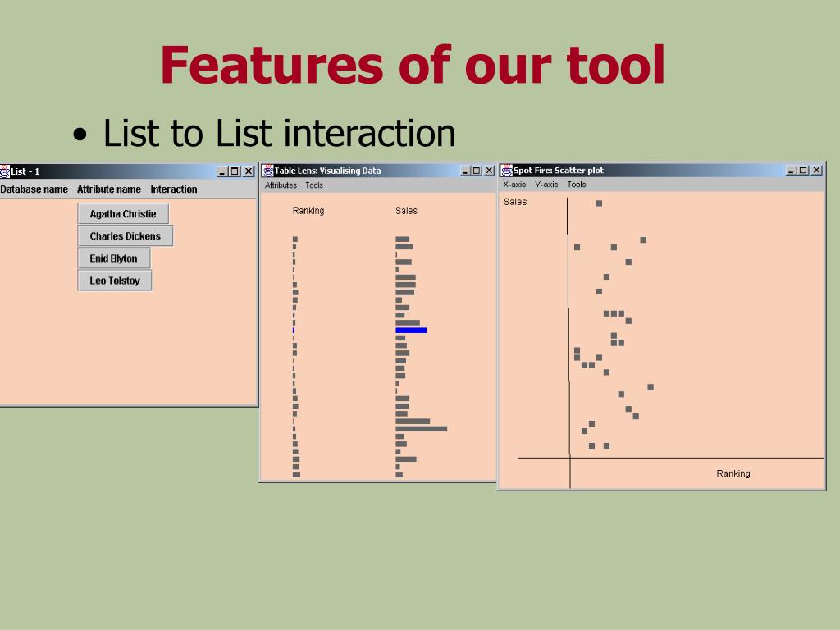This screenshot has height=630, width=840.
Task: Select the Charles Dickens button
Action: coord(126,235)
